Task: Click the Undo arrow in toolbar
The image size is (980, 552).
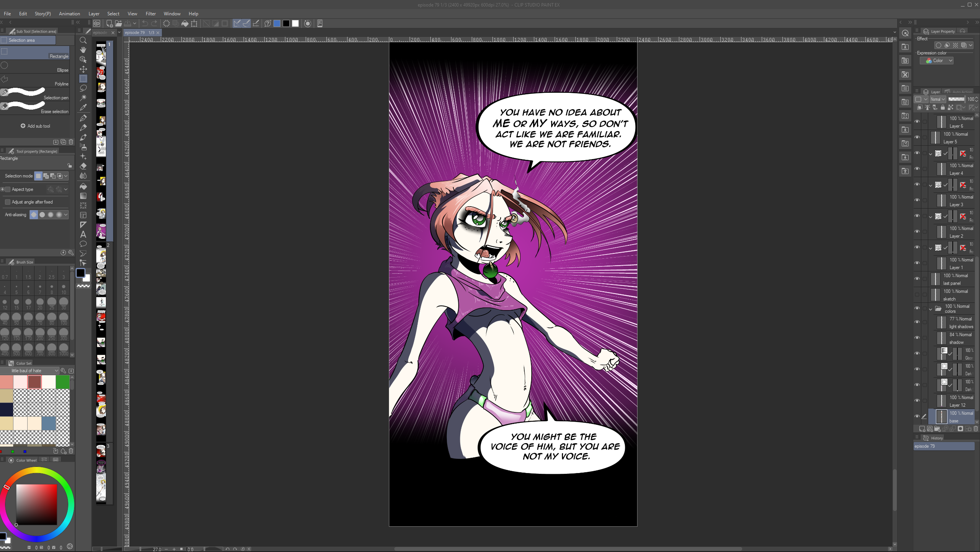Action: click(x=145, y=23)
